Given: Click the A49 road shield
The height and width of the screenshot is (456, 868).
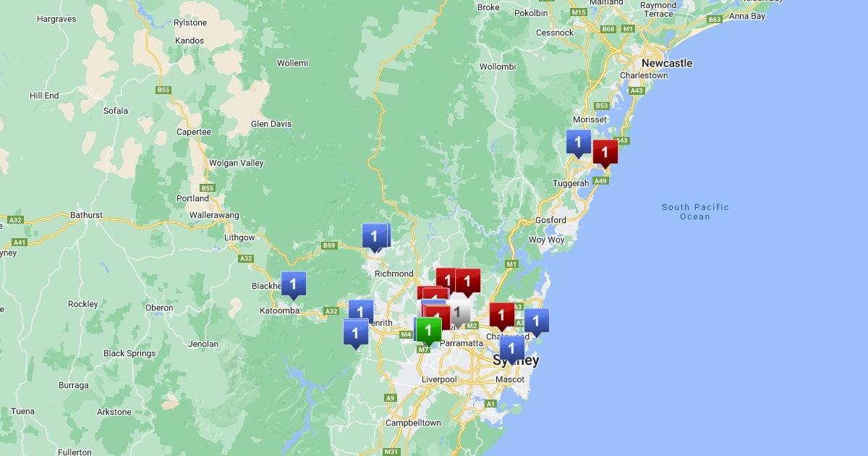Looking at the screenshot, I should coord(600,180).
